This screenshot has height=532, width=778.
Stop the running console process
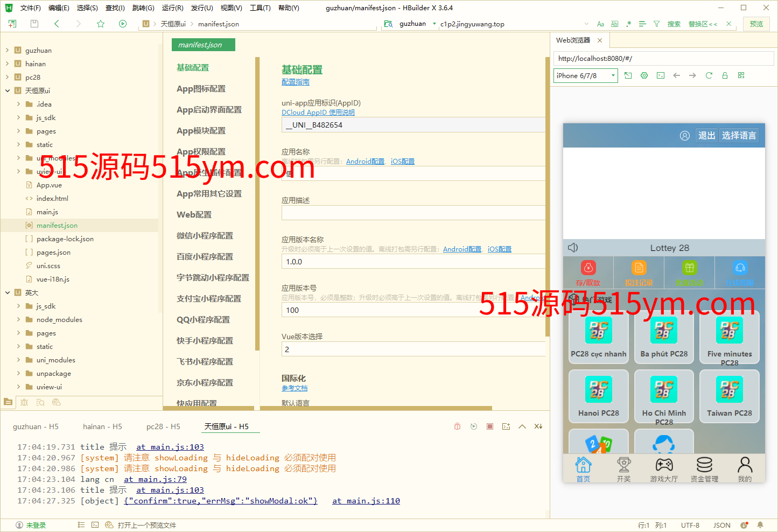click(x=490, y=426)
